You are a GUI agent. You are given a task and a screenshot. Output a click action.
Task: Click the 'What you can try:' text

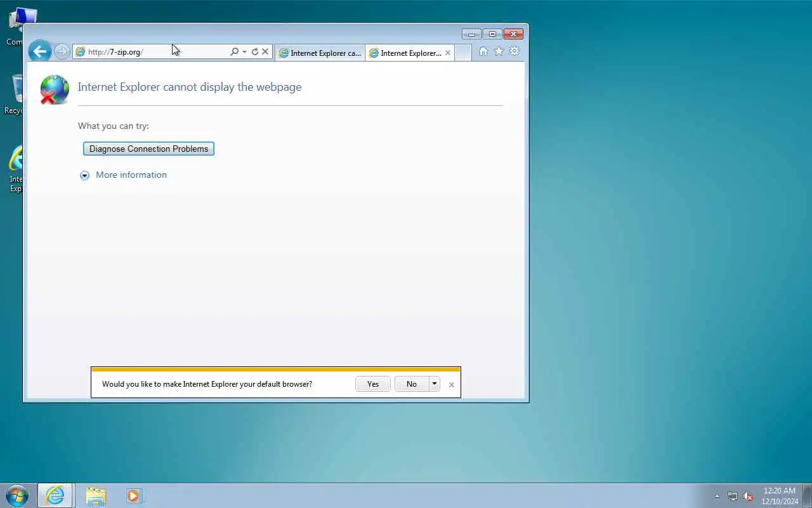pos(114,126)
